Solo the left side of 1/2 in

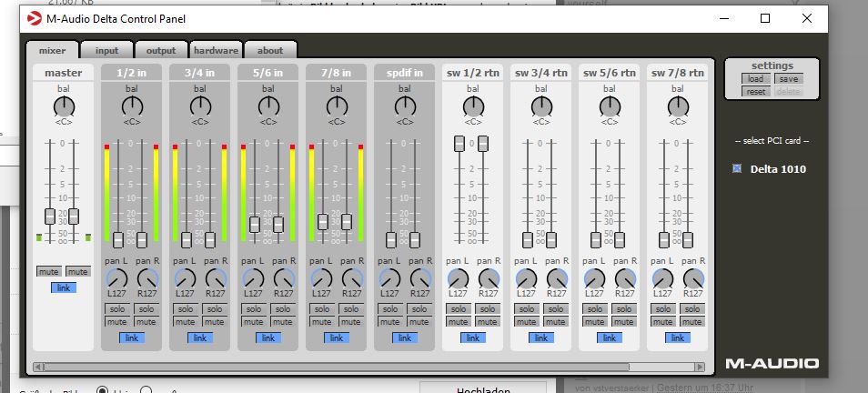pos(116,309)
